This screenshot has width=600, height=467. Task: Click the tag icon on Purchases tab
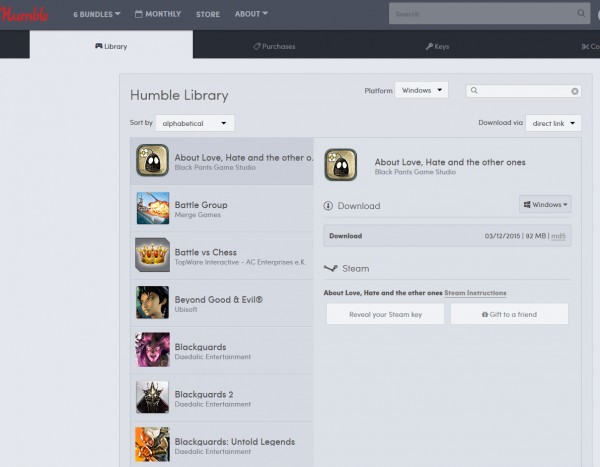tap(257, 46)
